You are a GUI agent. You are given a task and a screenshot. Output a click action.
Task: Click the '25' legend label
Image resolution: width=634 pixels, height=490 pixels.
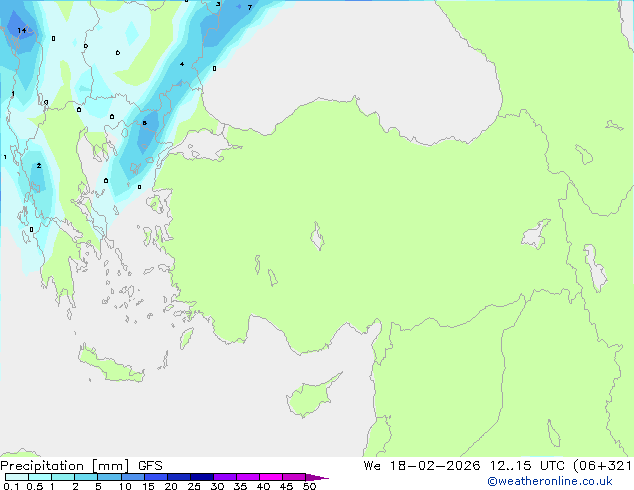[194, 486]
